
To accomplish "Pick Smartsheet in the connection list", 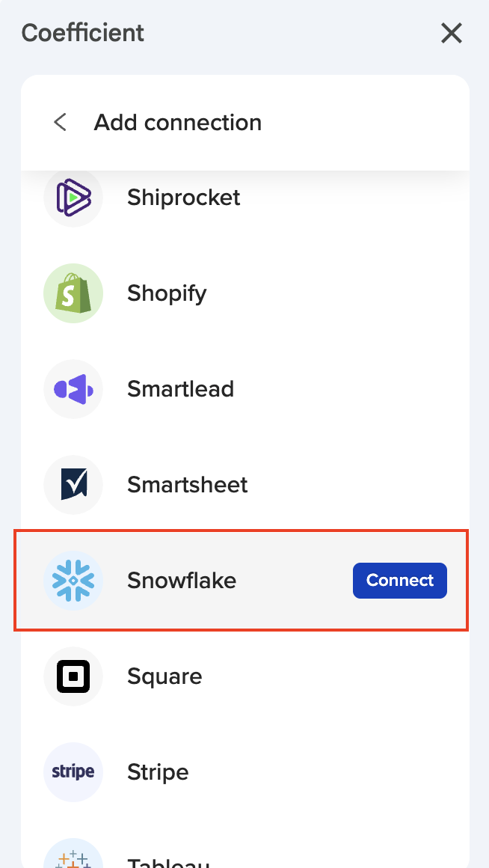I will click(188, 485).
